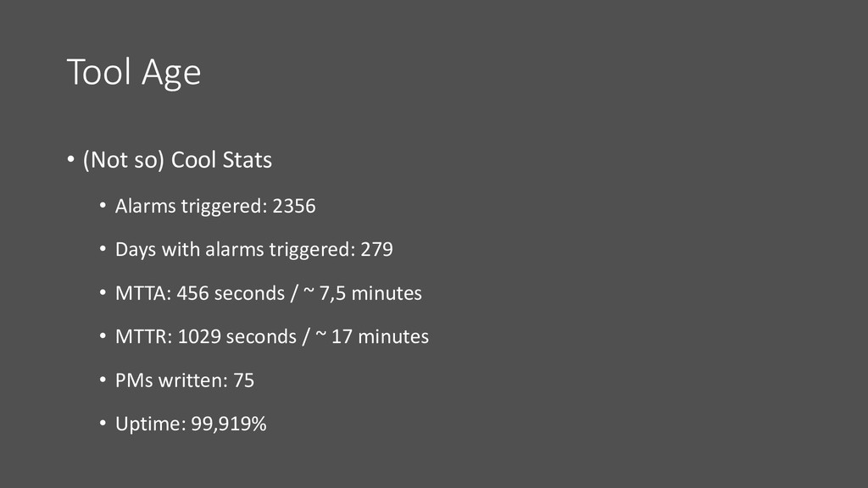Click 'Days with alarms triggered' text

tap(236, 250)
